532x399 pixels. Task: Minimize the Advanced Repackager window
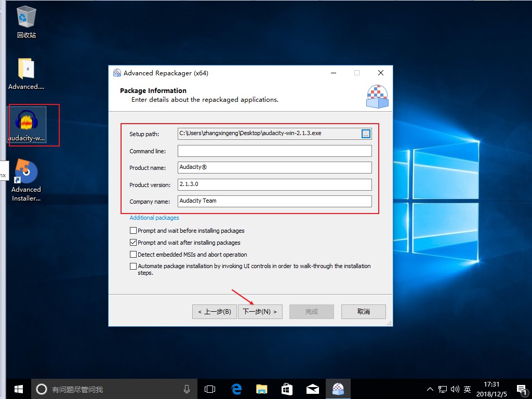[x=334, y=73]
